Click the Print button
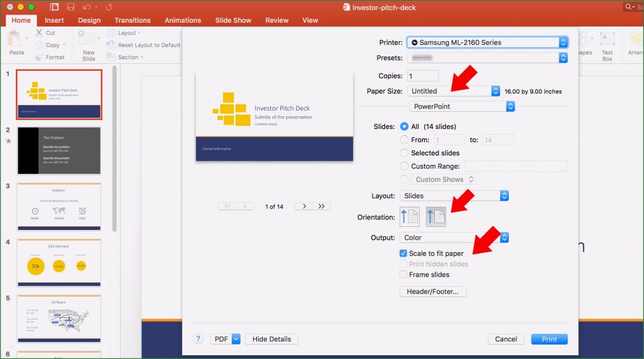The height and width of the screenshot is (359, 644). tap(549, 339)
